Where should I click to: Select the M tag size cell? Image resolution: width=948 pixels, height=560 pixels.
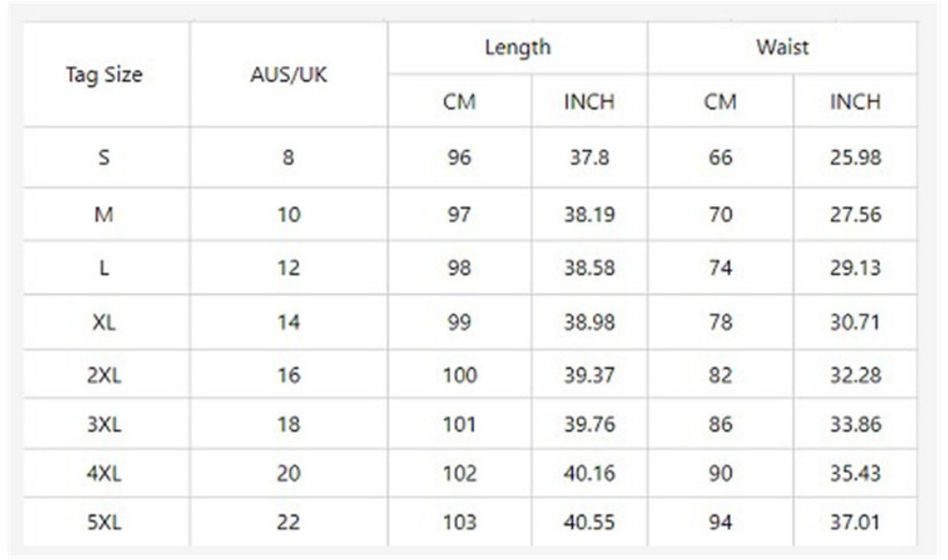click(104, 215)
